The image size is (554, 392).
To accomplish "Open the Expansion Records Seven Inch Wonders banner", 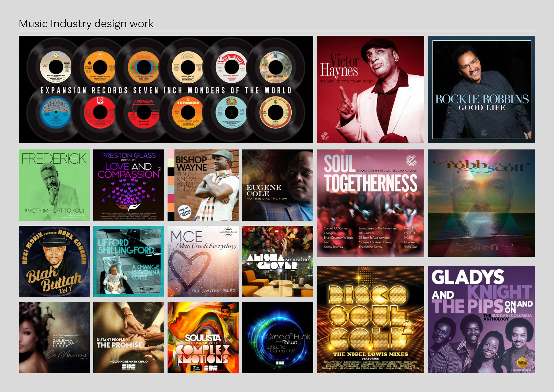I will 166,90.
